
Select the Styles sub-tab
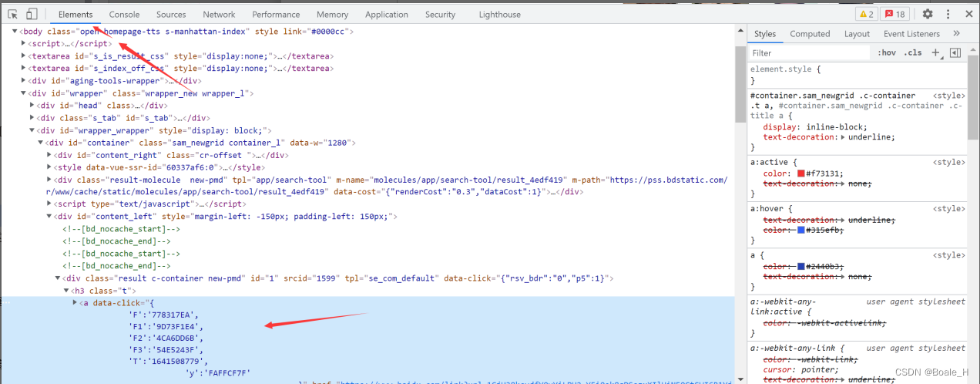tap(765, 33)
